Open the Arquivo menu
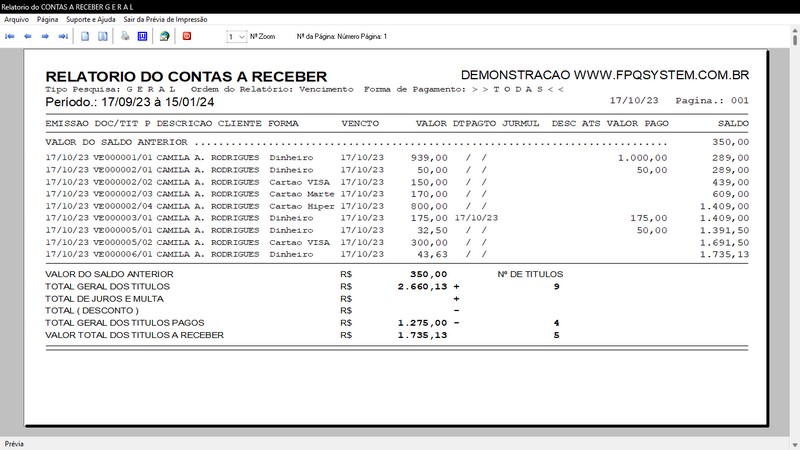 click(17, 19)
